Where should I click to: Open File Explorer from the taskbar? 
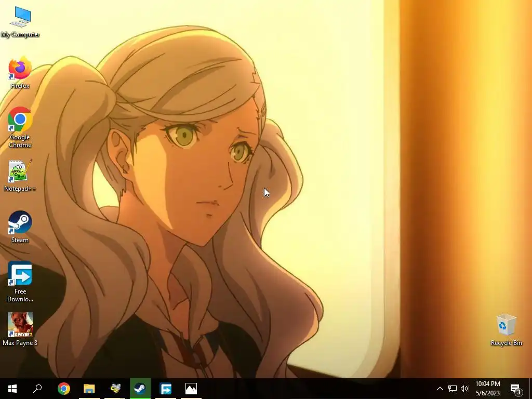[89, 389]
